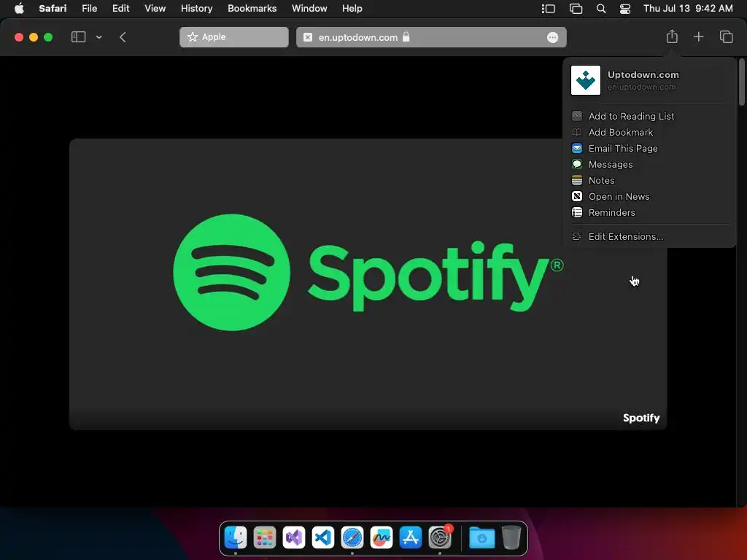
Task: Open the Bookmarks menu
Action: coord(252,8)
